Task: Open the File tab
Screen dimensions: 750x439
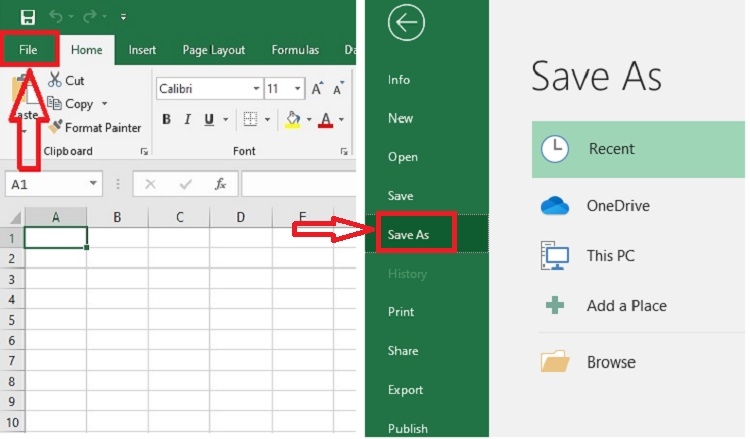Action: [x=28, y=50]
